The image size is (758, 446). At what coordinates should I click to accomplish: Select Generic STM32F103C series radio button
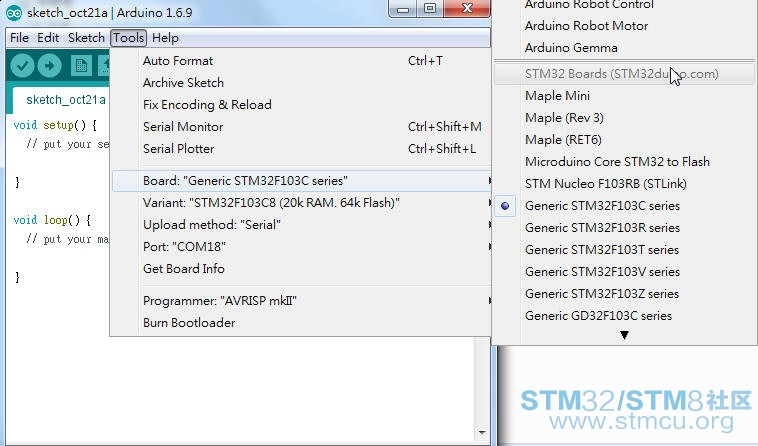[505, 206]
